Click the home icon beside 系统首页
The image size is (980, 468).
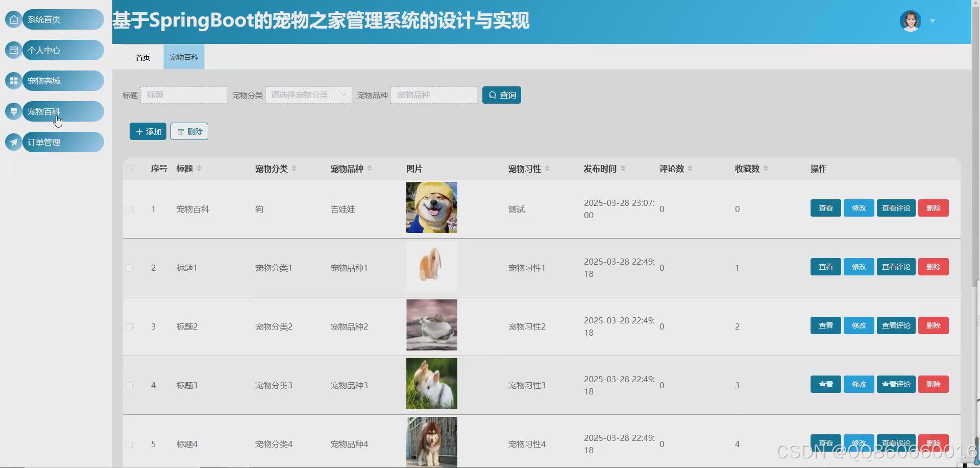[x=14, y=19]
